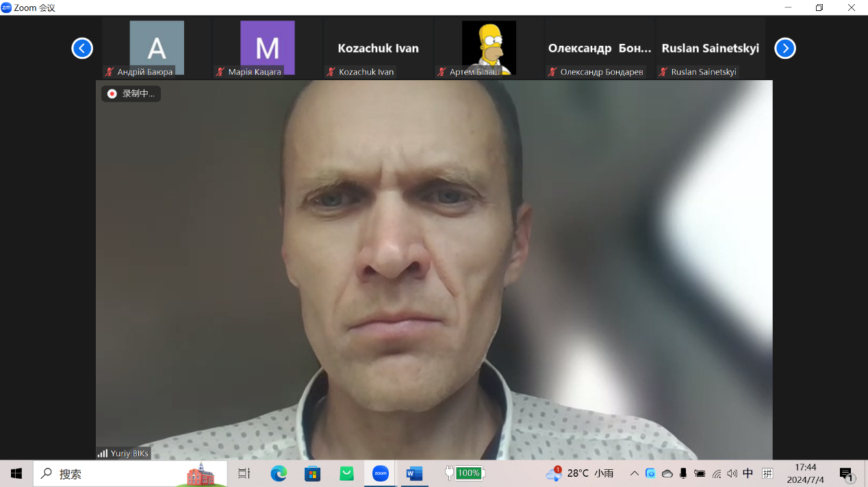Open Windows Task View
The width and height of the screenshot is (868, 487).
244,473
